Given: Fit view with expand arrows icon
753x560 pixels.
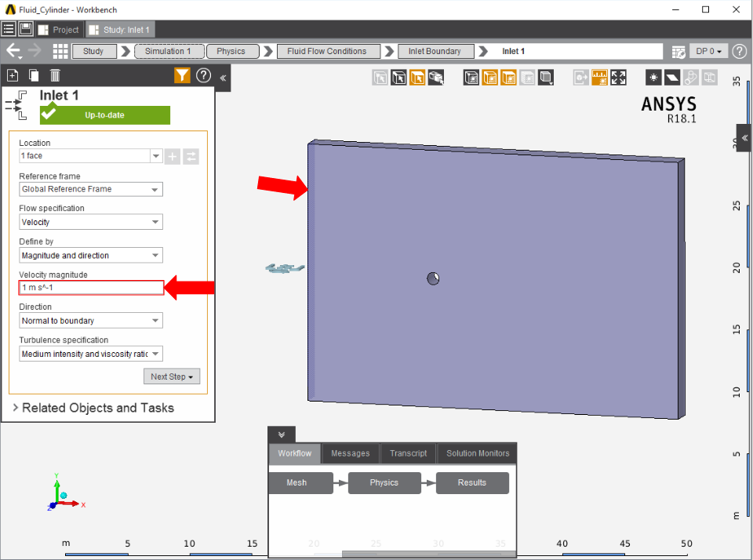Looking at the screenshot, I should click(x=619, y=78).
